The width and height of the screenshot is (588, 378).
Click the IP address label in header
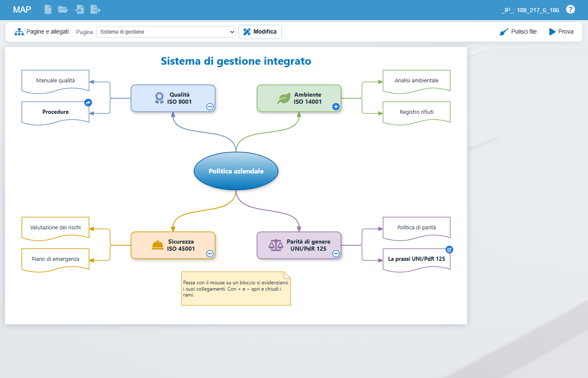point(530,10)
